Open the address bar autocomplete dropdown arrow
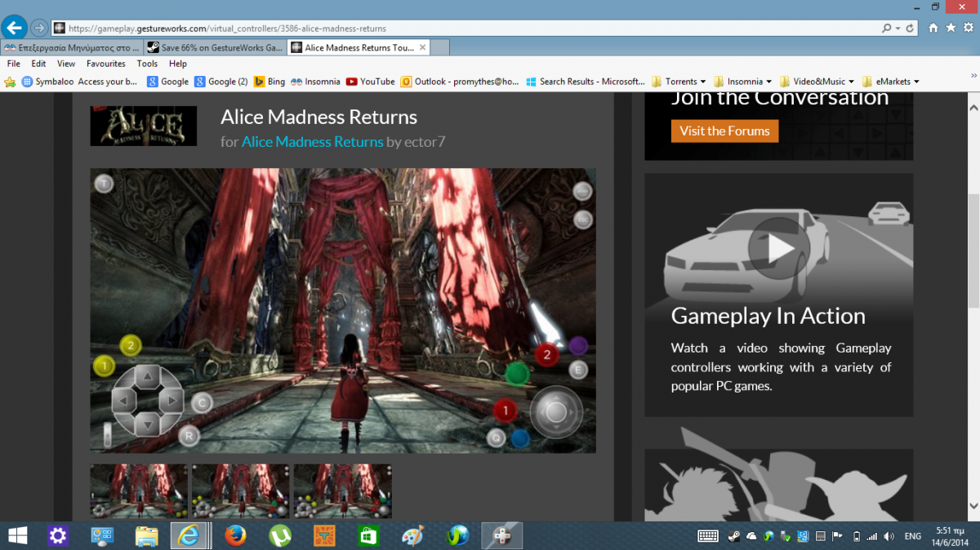 pos(898,28)
